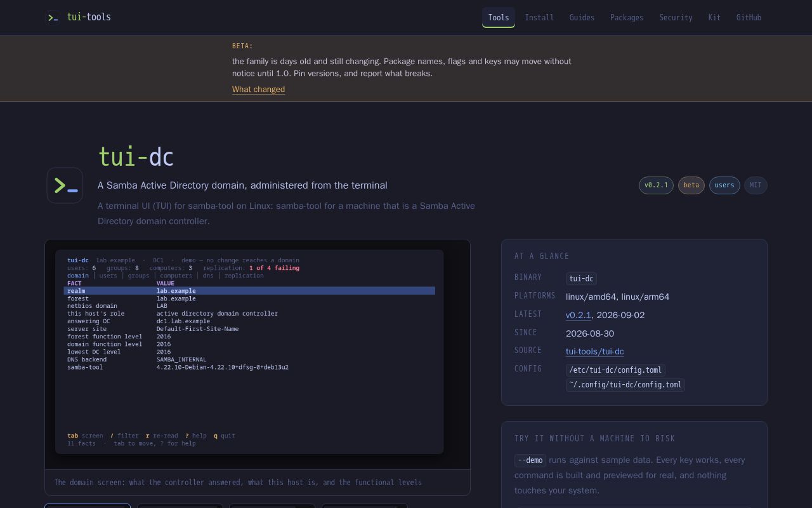Click the --demo flag chip
Image resolution: width=812 pixels, height=508 pixels.
530,460
